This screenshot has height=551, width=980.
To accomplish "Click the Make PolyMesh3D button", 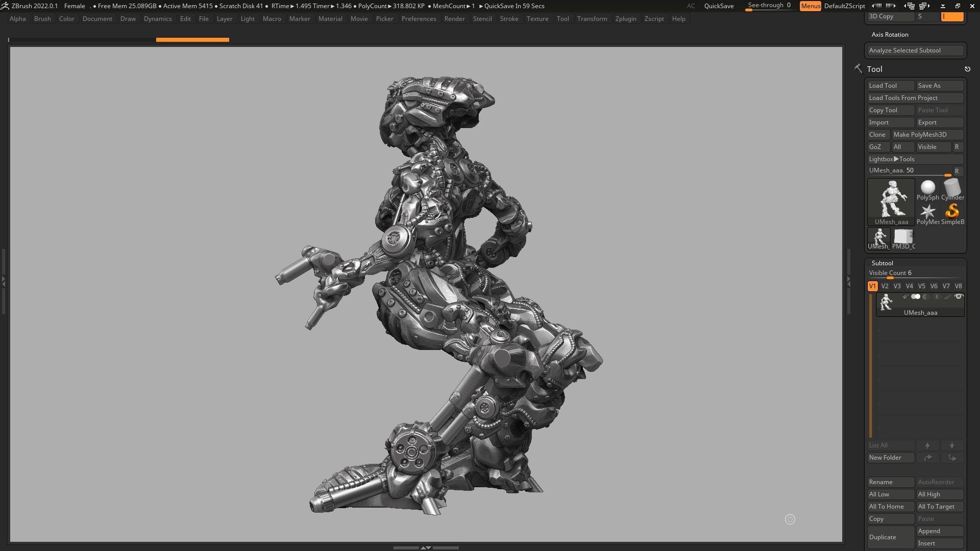I will coord(927,135).
